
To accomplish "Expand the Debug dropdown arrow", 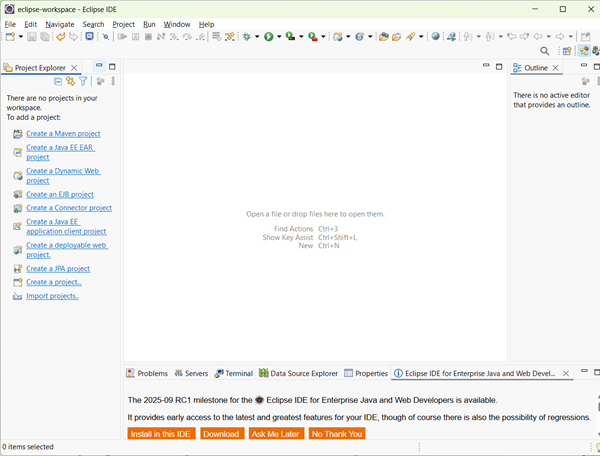I will (x=257, y=37).
